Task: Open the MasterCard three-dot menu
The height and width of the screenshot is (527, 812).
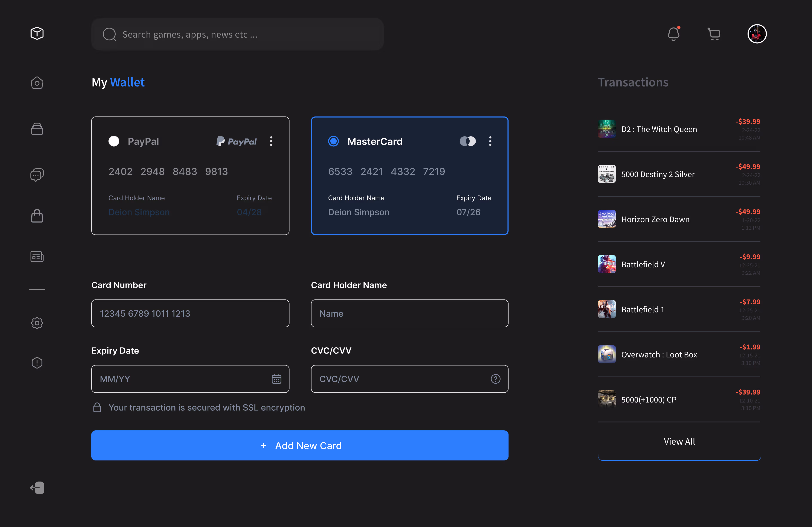Action: 490,141
